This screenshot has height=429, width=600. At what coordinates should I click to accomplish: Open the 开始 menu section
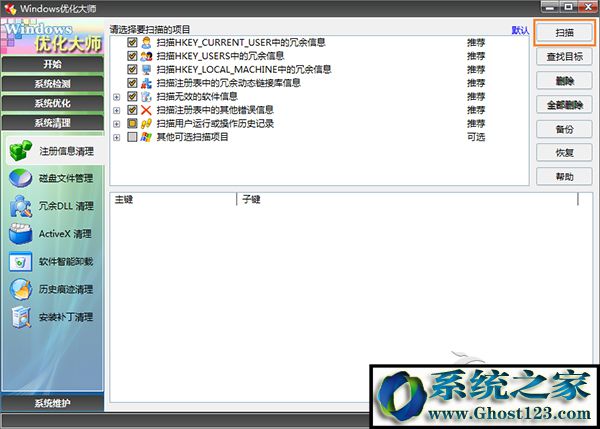(52, 64)
